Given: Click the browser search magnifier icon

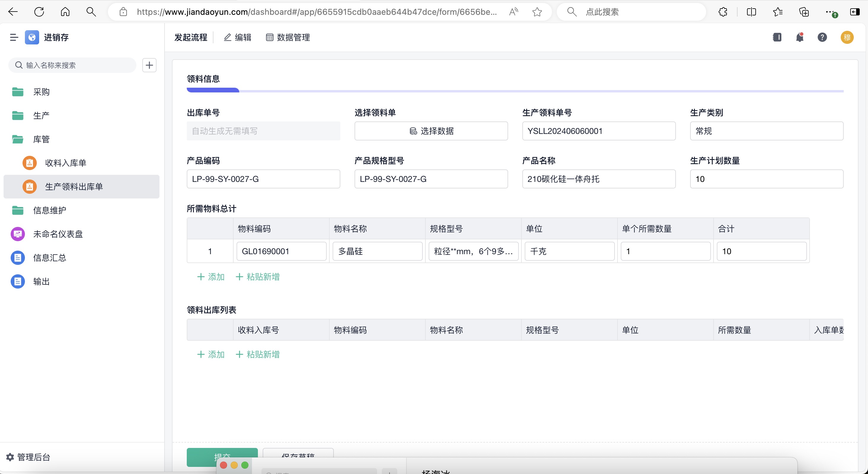Looking at the screenshot, I should coord(91,12).
